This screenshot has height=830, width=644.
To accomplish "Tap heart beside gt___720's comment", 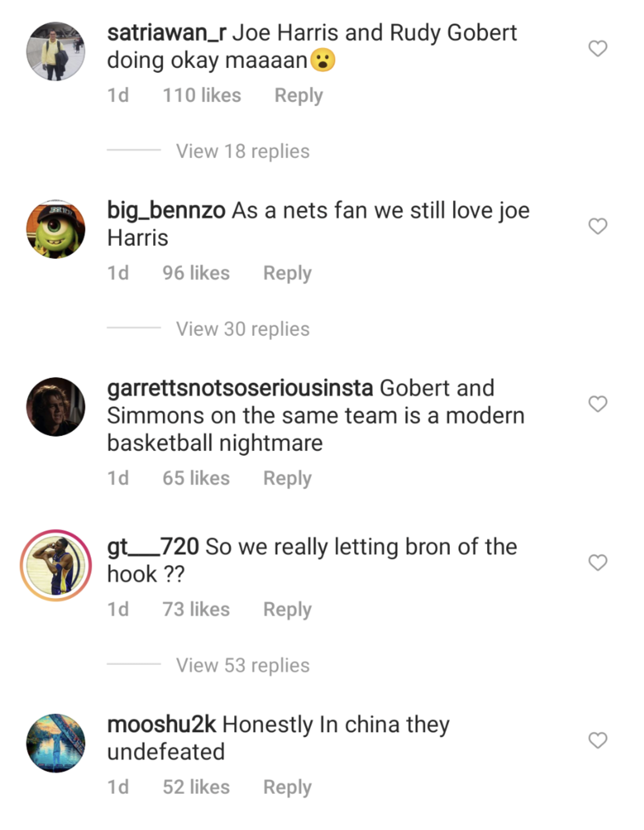I will click(597, 563).
